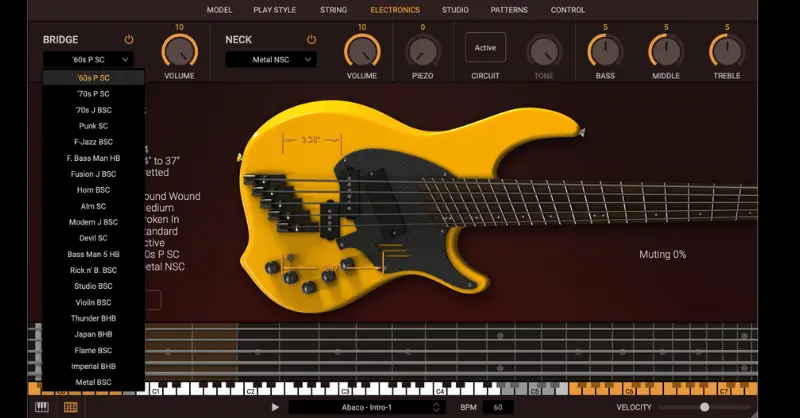Toggle the Neck pickup power button
The image size is (800, 418).
[x=311, y=39]
